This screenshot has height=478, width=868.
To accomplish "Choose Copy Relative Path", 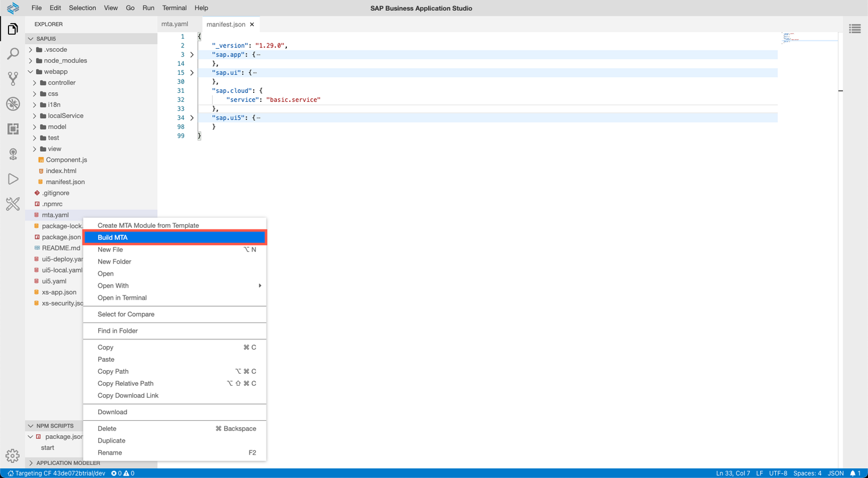I will (175, 383).
